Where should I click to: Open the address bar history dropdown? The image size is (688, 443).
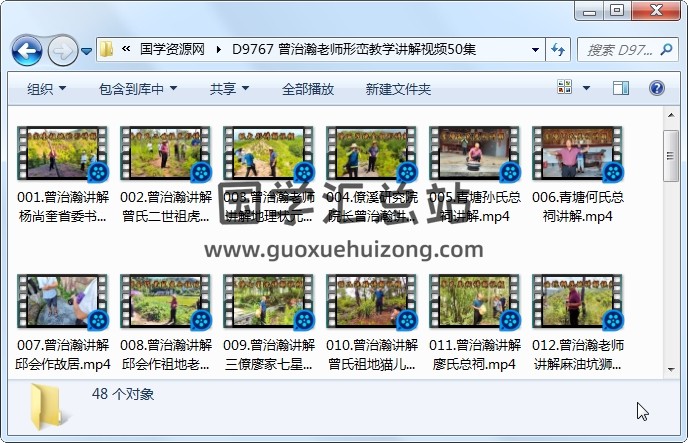pyautogui.click(x=535, y=50)
